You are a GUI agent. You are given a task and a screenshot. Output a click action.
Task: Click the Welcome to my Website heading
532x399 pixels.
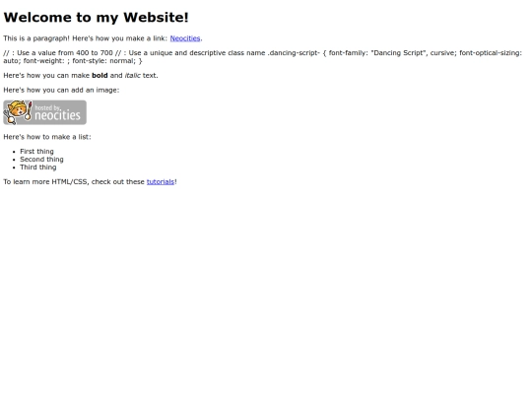coord(96,18)
